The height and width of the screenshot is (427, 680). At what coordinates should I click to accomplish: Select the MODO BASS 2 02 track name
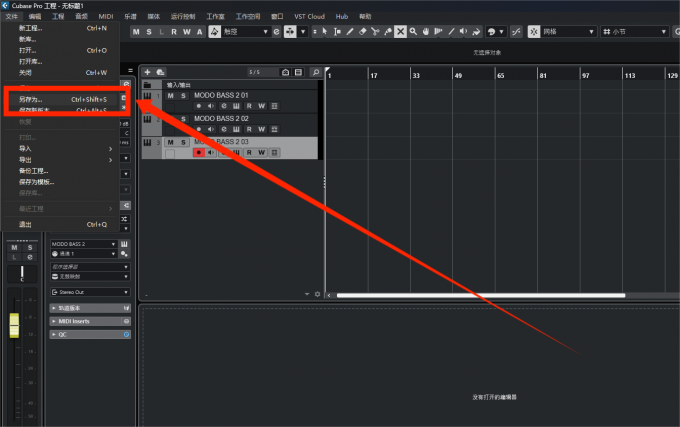(221, 118)
